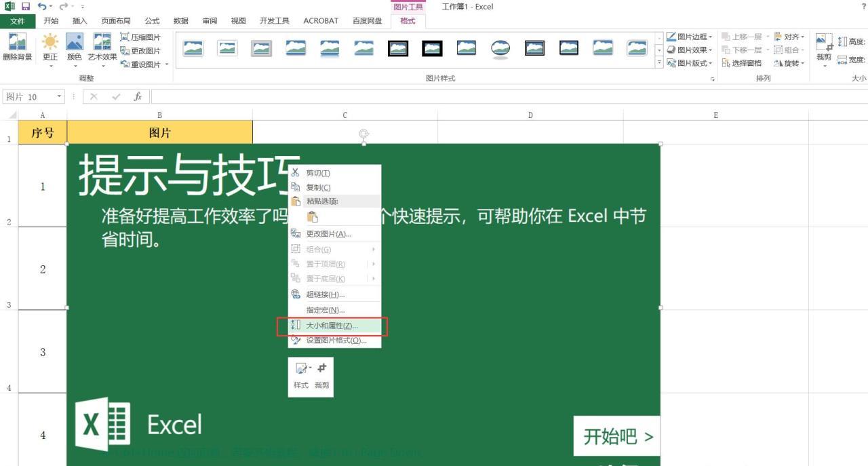Screen dimensions: 868x466
Task: Expand the picture styles gallery more arrow
Action: click(x=660, y=62)
